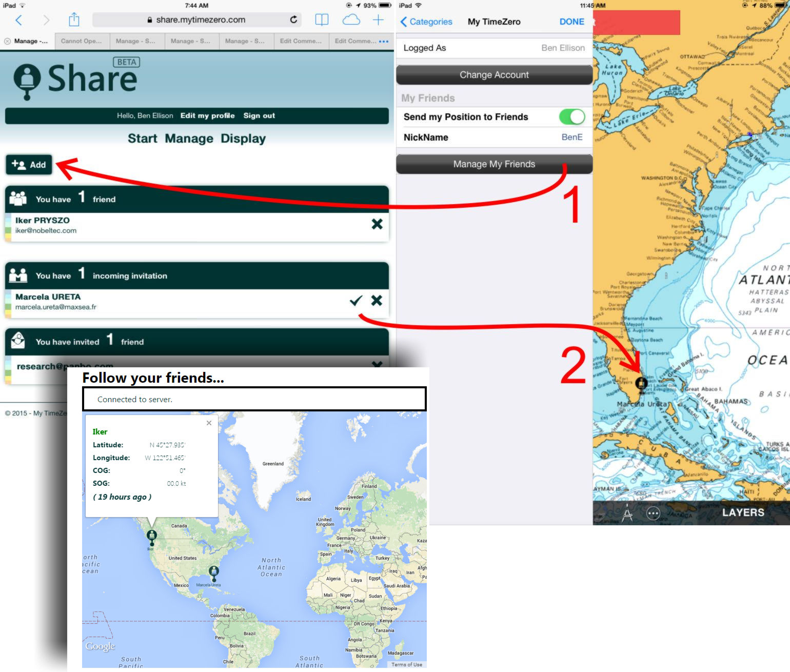Open the Safari share sheet icon
The height and width of the screenshot is (672, 790).
74,19
